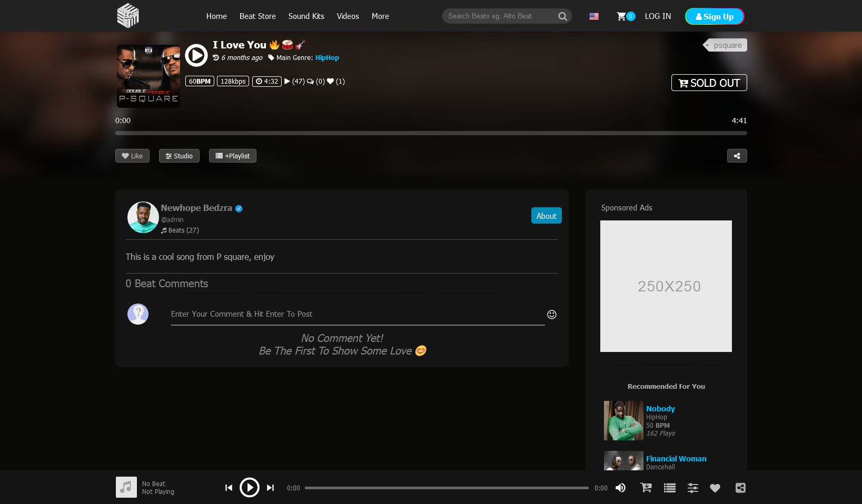The width and height of the screenshot is (862, 504).
Task: Open the studio mixer icon in bottom player
Action: click(x=693, y=488)
